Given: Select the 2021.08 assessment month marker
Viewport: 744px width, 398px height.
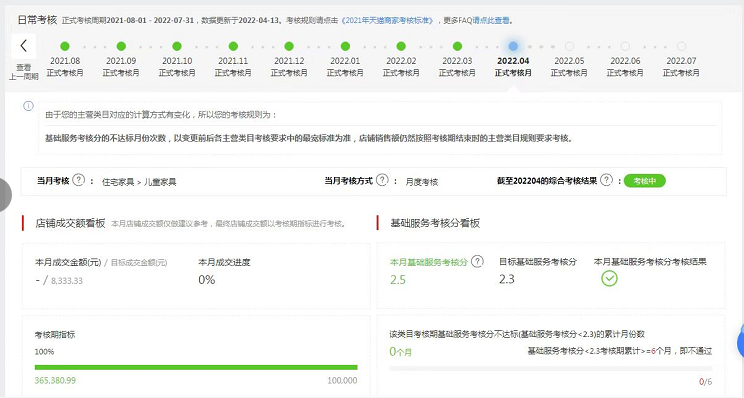Looking at the screenshot, I should (65, 46).
